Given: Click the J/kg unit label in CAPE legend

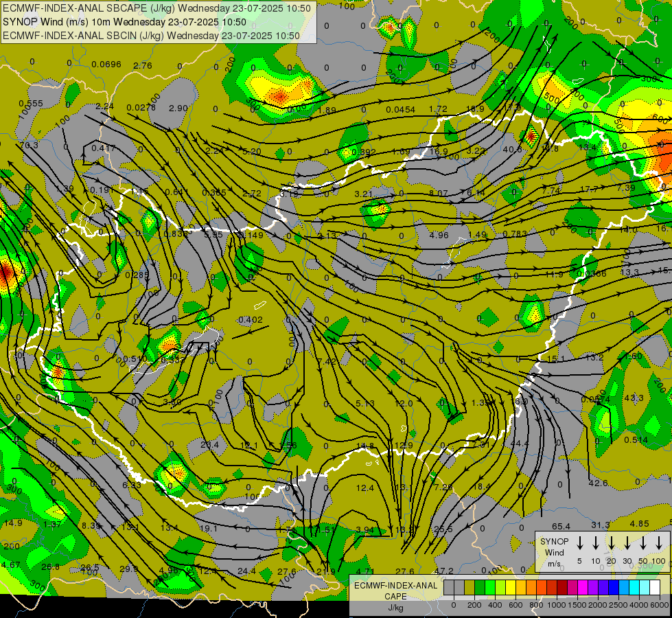Looking at the screenshot, I should [395, 608].
